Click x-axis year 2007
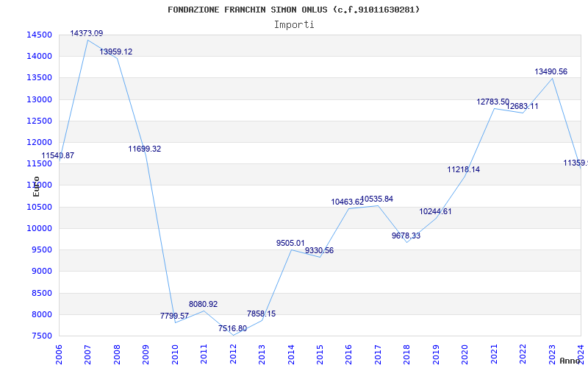 pos(87,354)
